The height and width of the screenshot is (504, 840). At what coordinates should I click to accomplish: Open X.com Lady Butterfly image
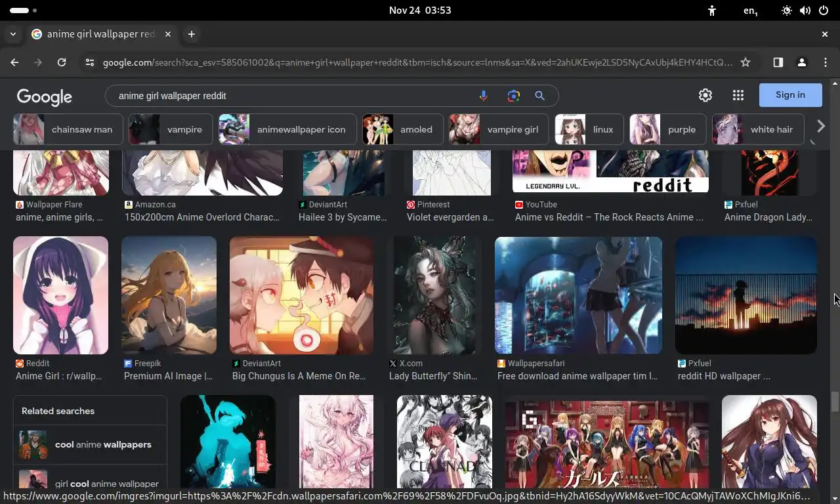tap(434, 295)
